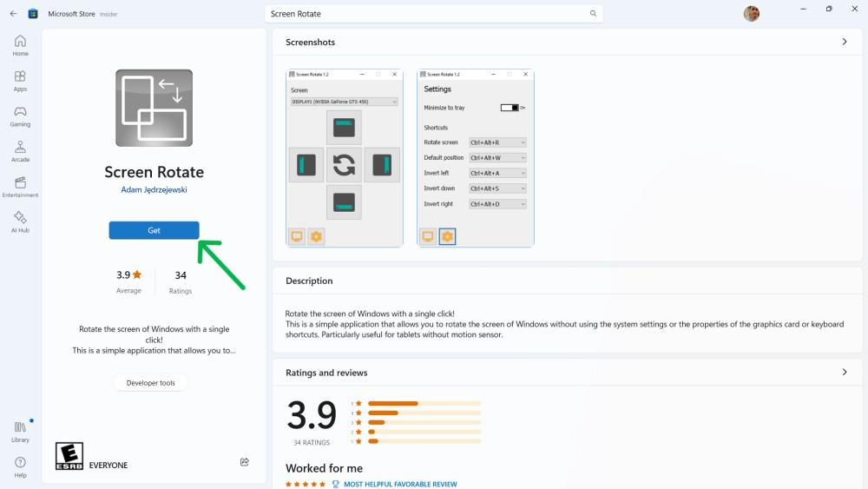Click the Screen Rotate app title

pyautogui.click(x=154, y=172)
